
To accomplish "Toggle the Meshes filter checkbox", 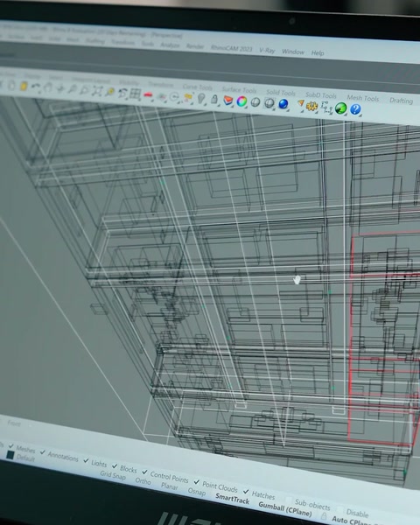I will [11, 446].
